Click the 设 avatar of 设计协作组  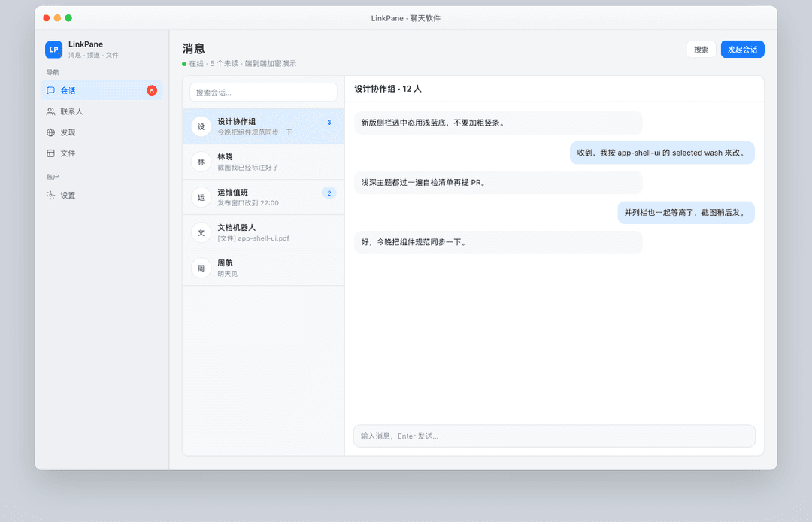[x=201, y=126]
